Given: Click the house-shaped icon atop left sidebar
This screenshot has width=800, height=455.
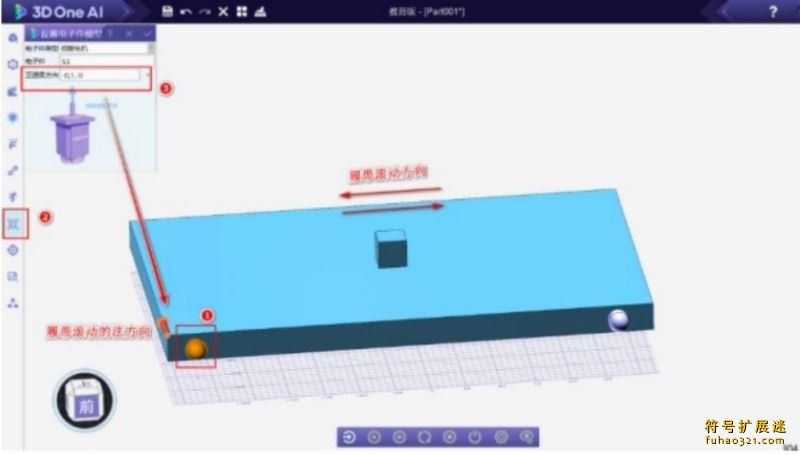Looking at the screenshot, I should [13, 38].
